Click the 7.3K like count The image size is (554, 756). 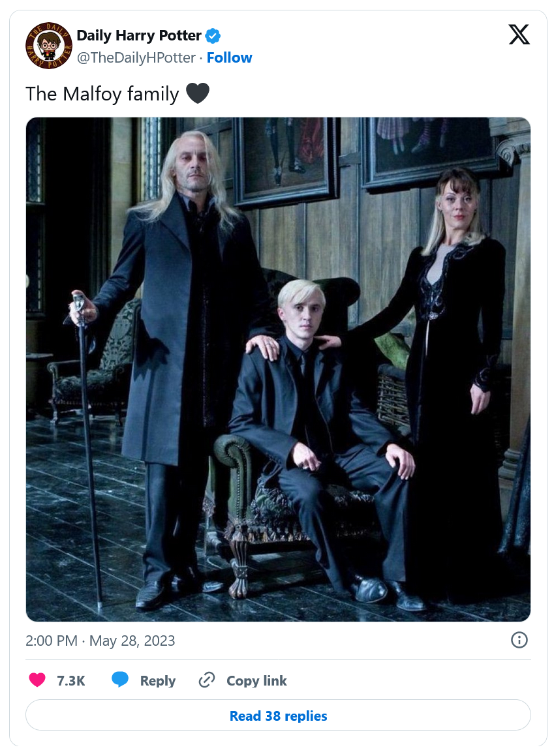click(71, 680)
